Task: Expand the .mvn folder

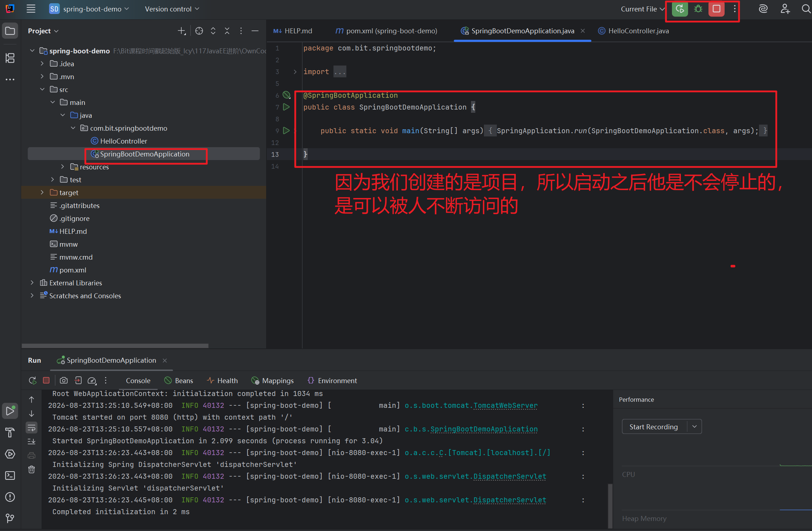Action: pyautogui.click(x=42, y=77)
